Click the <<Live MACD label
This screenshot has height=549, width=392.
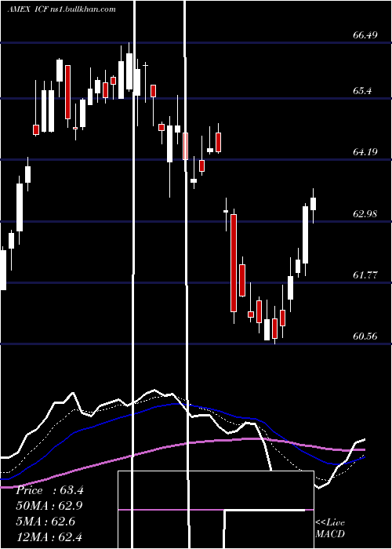[330, 528]
